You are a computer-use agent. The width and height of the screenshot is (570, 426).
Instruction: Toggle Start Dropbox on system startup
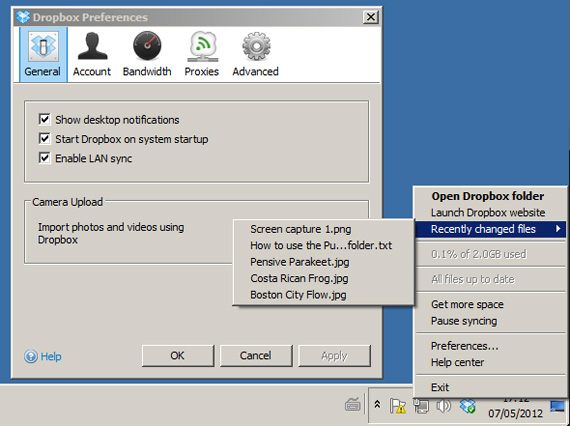tap(44, 138)
